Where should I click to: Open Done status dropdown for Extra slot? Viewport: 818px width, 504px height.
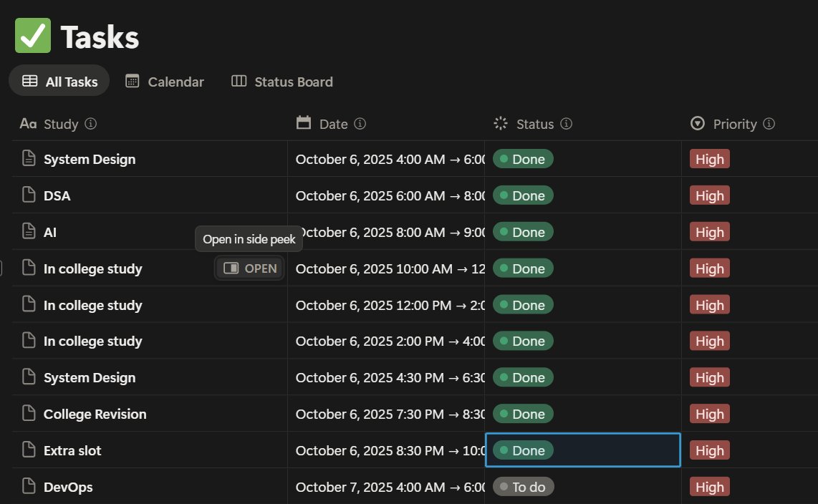coord(524,450)
